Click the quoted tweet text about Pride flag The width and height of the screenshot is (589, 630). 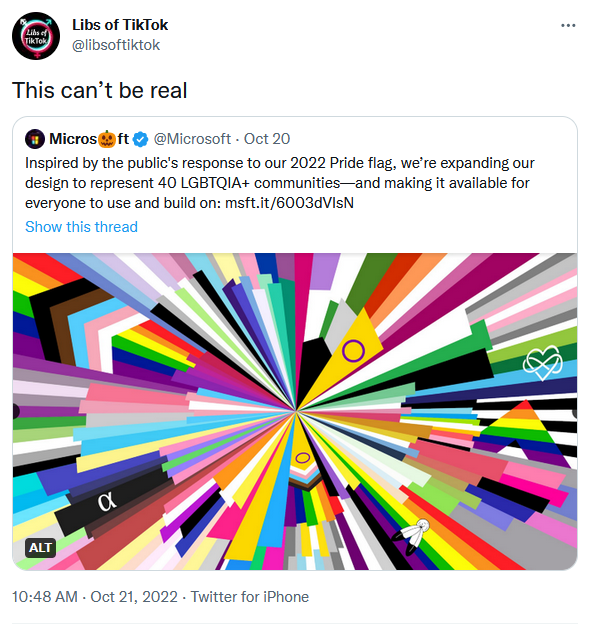pyautogui.click(x=280, y=183)
